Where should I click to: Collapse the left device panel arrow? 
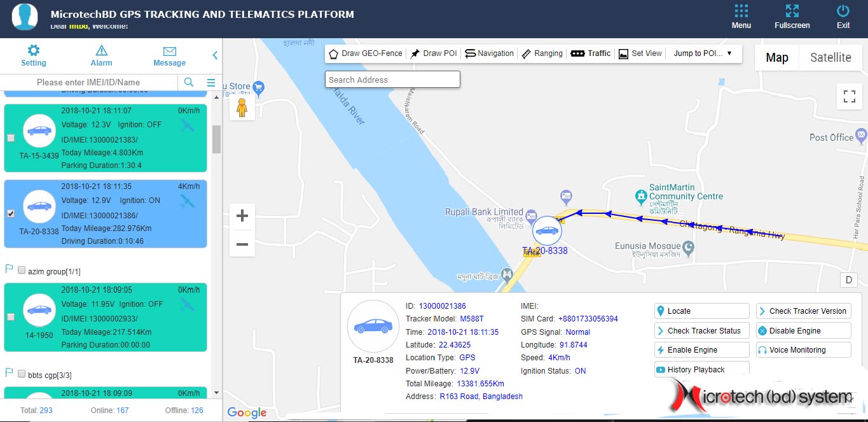pyautogui.click(x=215, y=55)
